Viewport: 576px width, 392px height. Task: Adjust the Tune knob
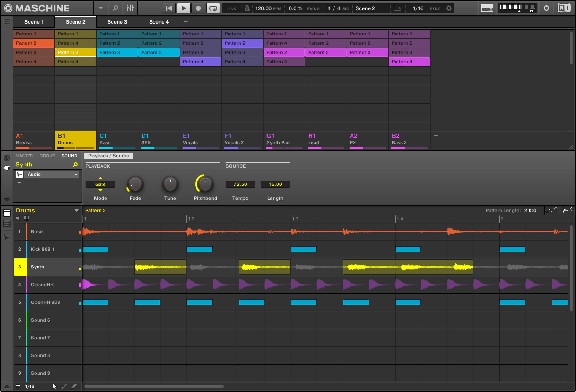170,184
